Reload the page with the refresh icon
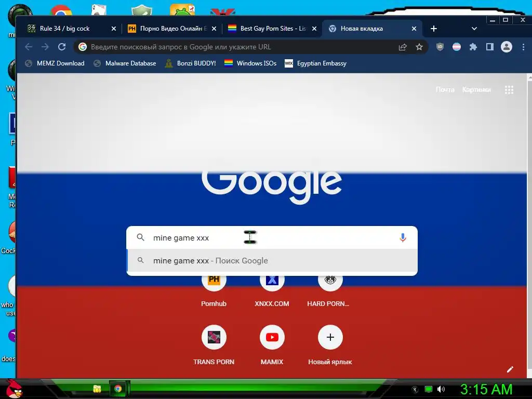532x399 pixels. (62, 47)
